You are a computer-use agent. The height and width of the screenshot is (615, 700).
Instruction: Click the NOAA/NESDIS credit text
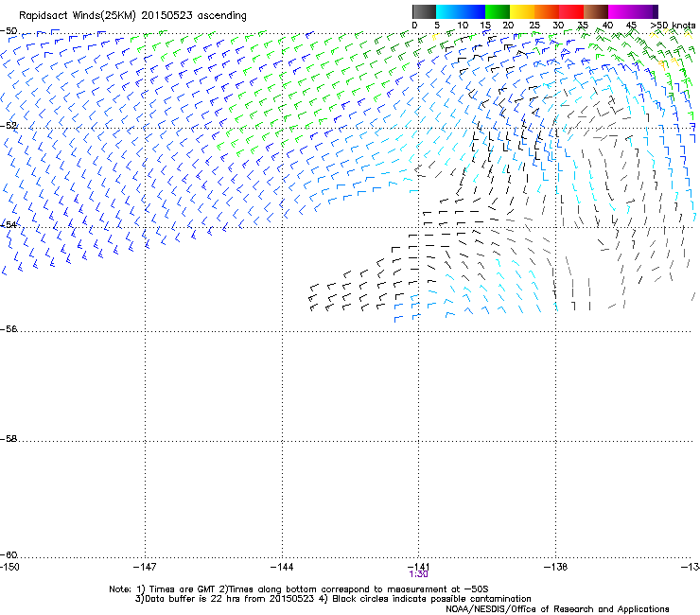coord(557,609)
